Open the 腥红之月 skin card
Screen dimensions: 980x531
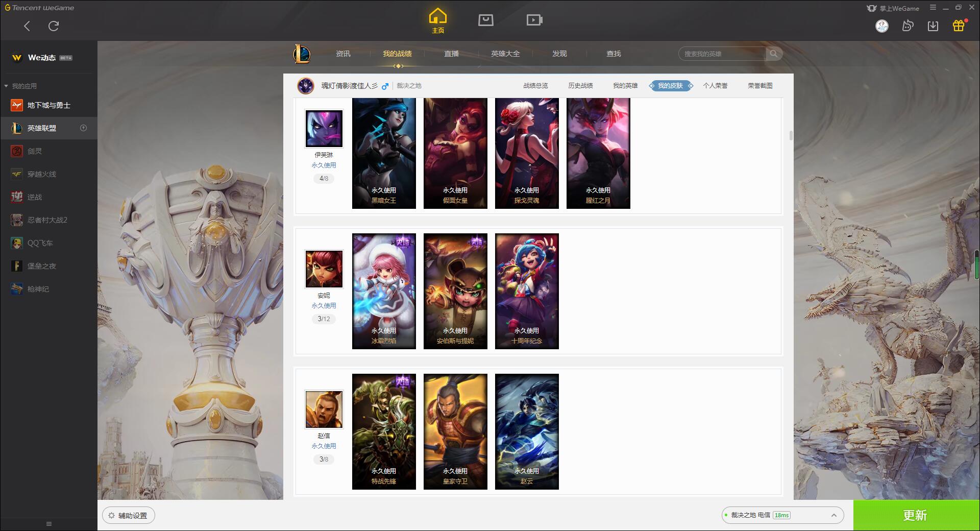[x=598, y=153]
